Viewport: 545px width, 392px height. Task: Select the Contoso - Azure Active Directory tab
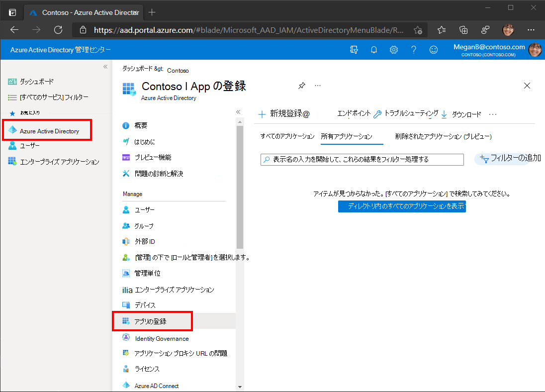pyautogui.click(x=84, y=12)
